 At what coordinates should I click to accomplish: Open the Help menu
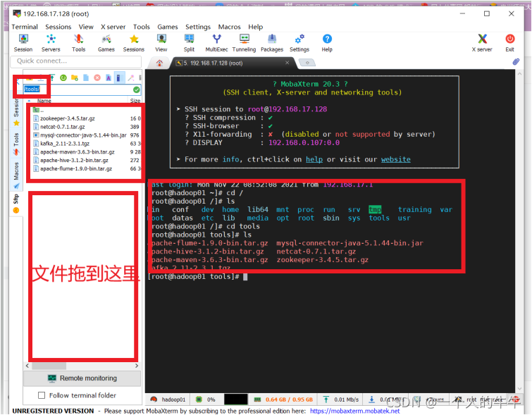(x=256, y=27)
